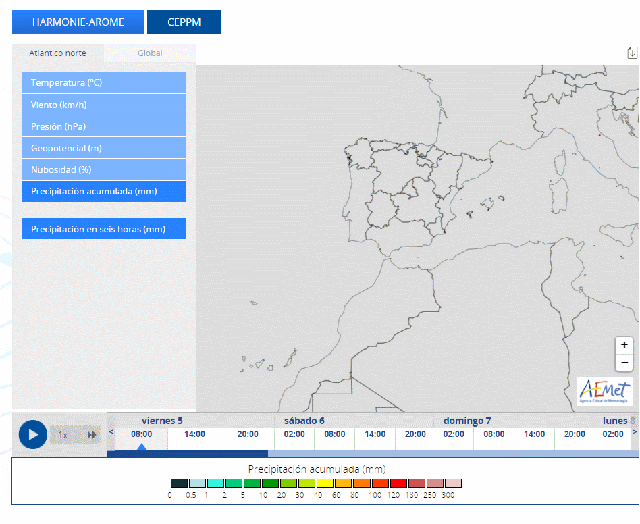
Task: Jump to sábado 6 14:00 on timeline
Action: coord(375,435)
